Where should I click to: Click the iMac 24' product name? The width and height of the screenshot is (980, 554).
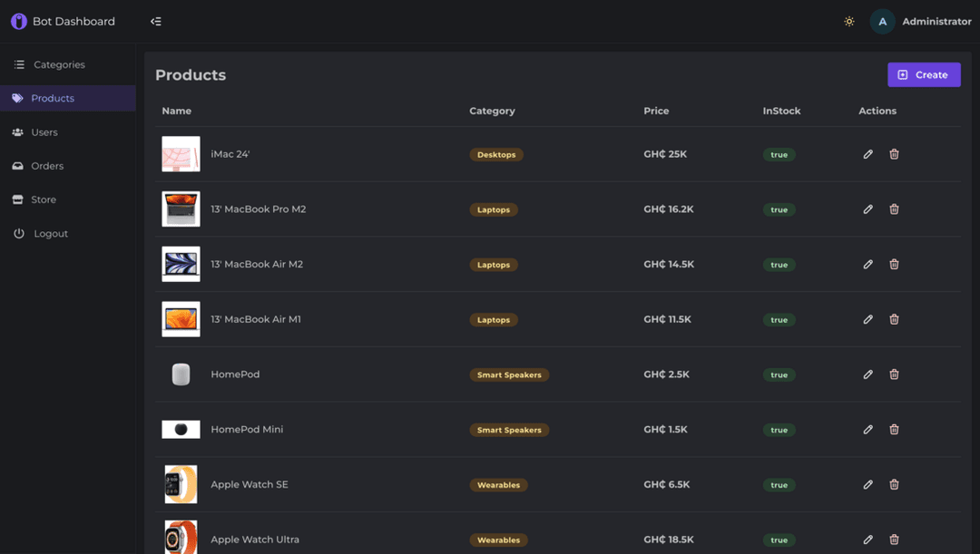coord(230,154)
